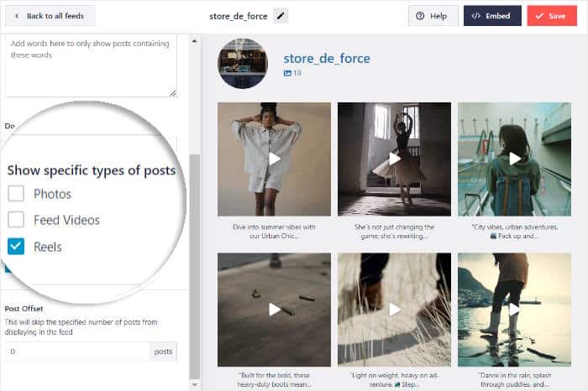
Task: Uncheck the Reels checkbox
Action: pos(16,247)
